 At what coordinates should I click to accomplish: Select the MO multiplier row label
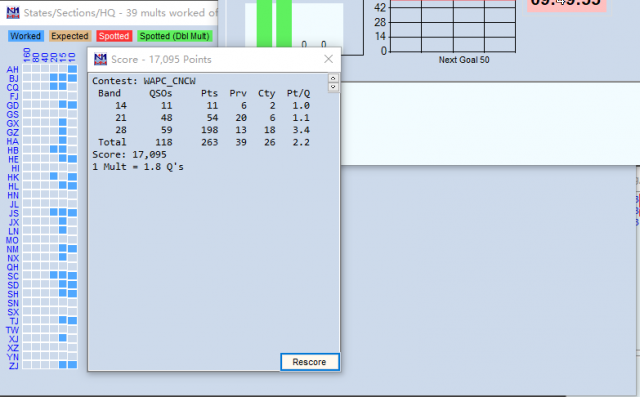click(x=12, y=240)
